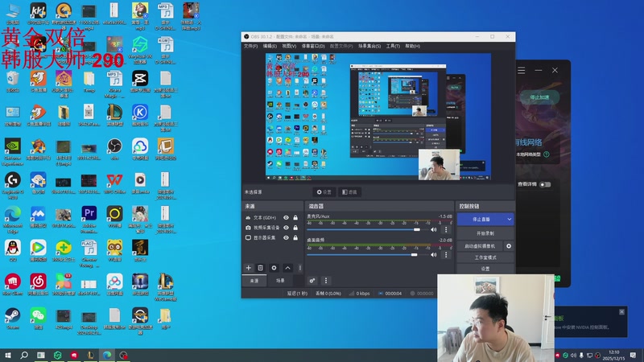The width and height of the screenshot is (644, 362).
Task: Open the Windows Start menu
Action: [x=8, y=355]
